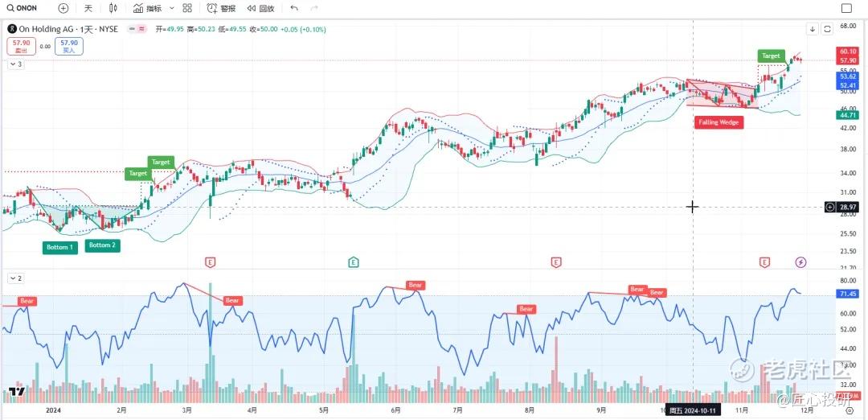Viewport: 868px width, 420px height.
Task: Click the fullscreen layout square icon
Action: click(x=845, y=8)
